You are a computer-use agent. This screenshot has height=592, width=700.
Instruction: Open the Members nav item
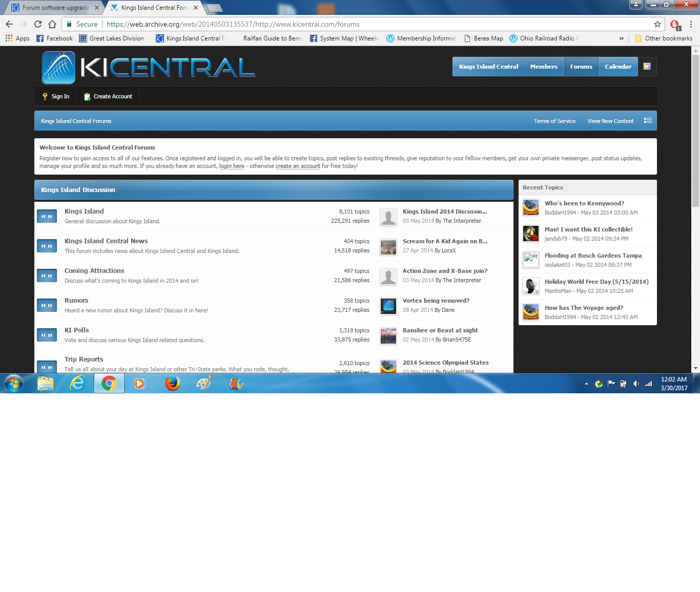click(x=544, y=67)
